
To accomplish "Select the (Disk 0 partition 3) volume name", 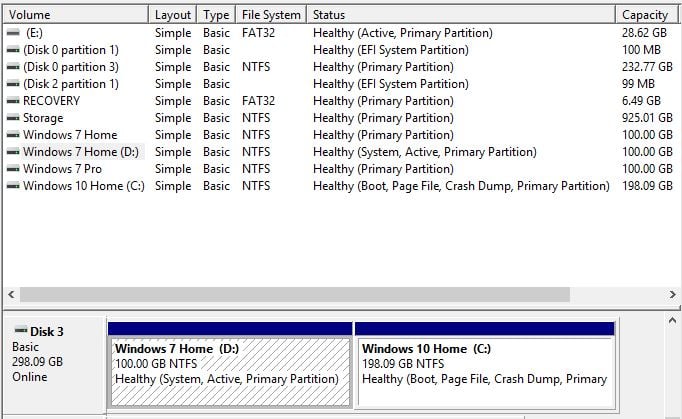I will point(71,67).
